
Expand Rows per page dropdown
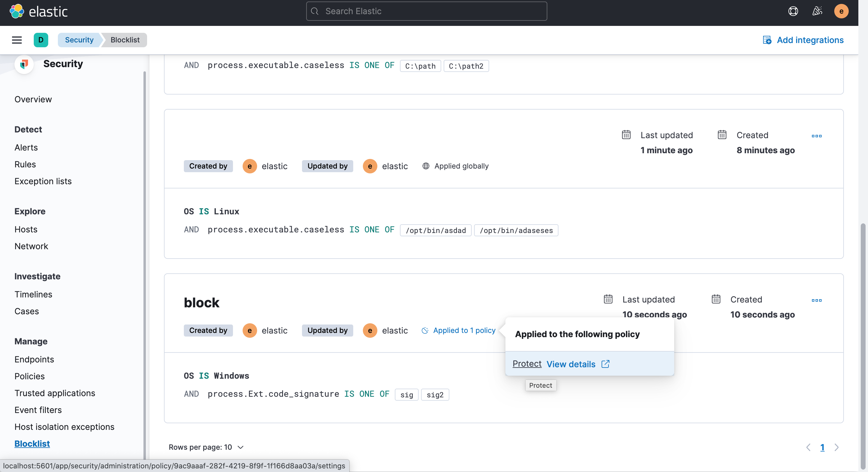coord(206,447)
